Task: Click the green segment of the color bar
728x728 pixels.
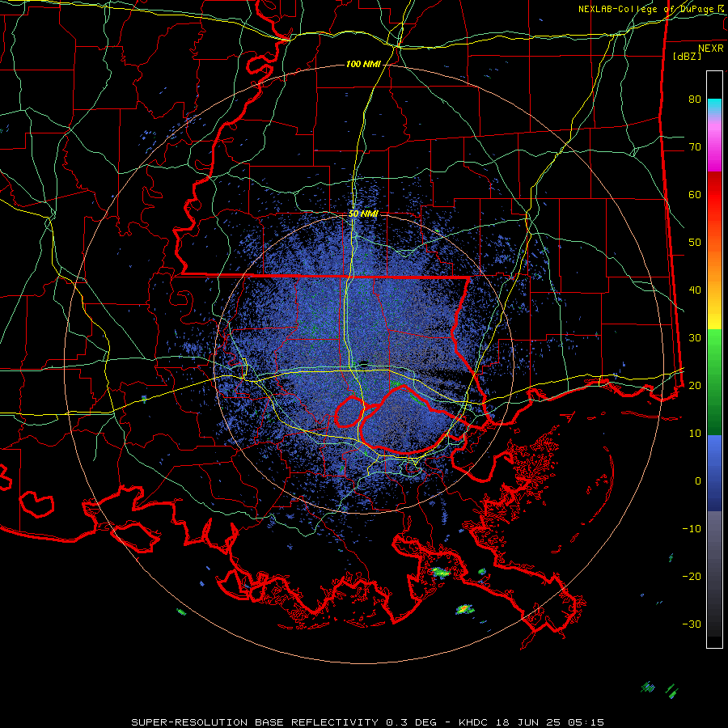Action: (x=714, y=382)
